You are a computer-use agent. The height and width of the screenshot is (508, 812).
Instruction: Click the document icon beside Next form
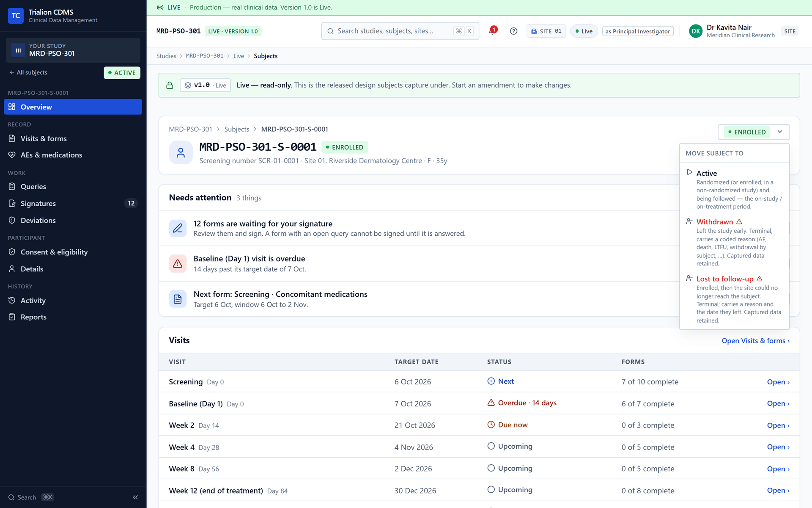coord(178,299)
